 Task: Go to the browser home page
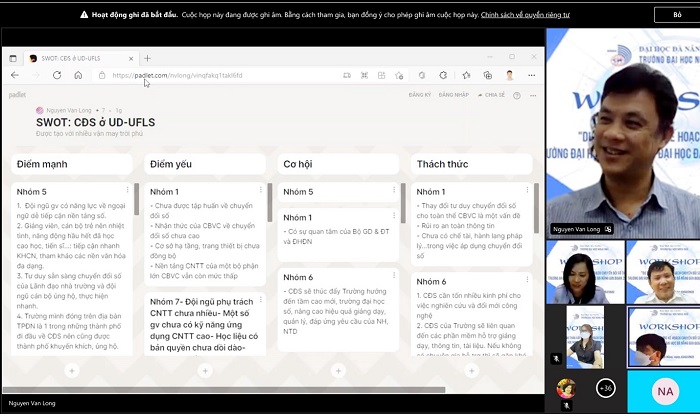pos(77,75)
